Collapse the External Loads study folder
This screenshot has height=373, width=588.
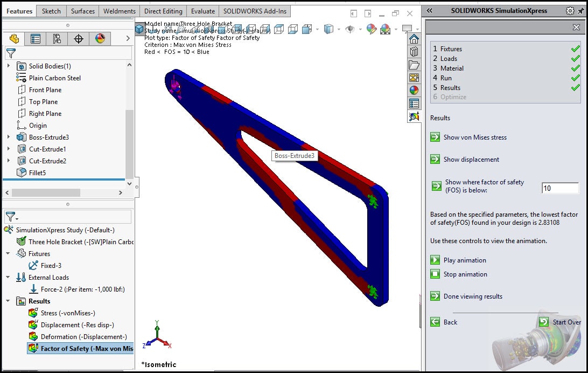8,277
